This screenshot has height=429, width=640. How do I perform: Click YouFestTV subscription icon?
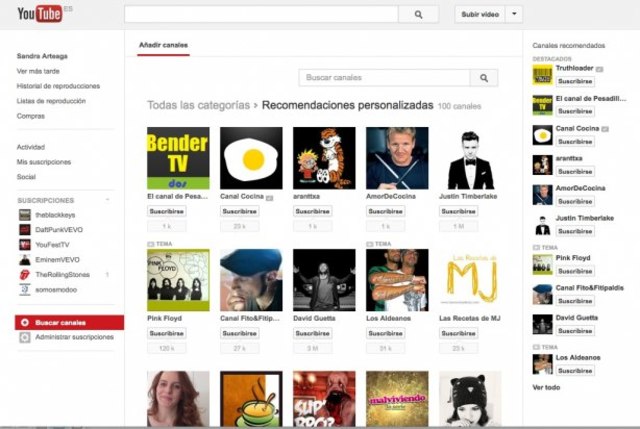(x=25, y=245)
